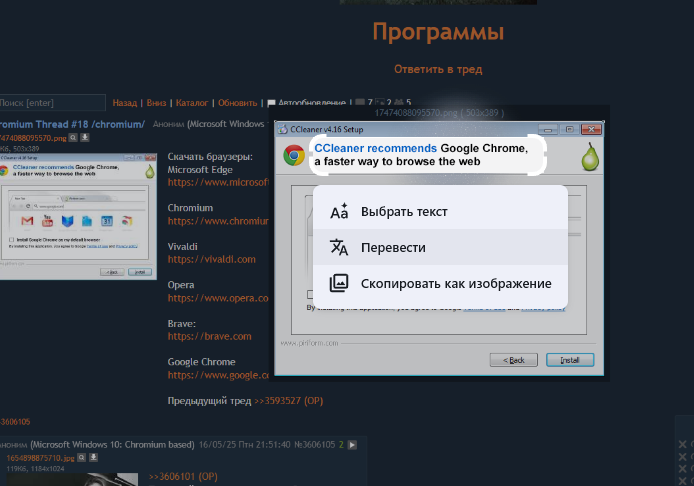The width and height of the screenshot is (694, 486).
Task: Click search-image icon next to 1654898875710.jpg
Action: click(x=81, y=458)
